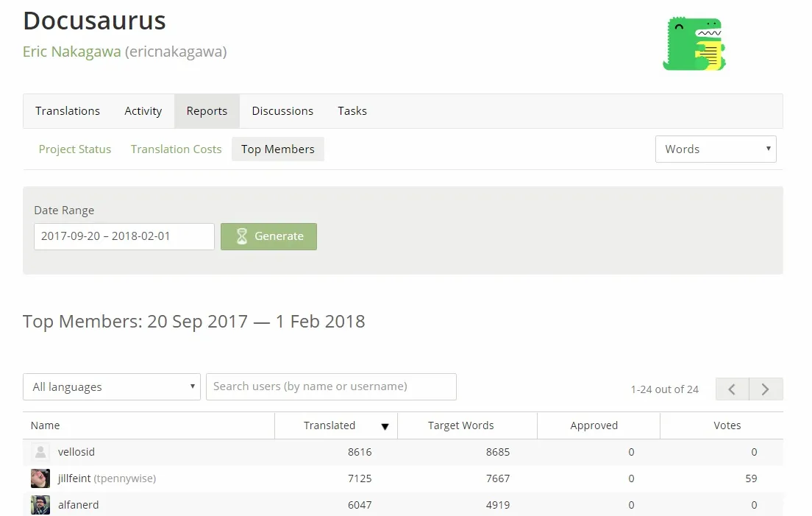
Task: Focus the Search users field
Action: 332,387
